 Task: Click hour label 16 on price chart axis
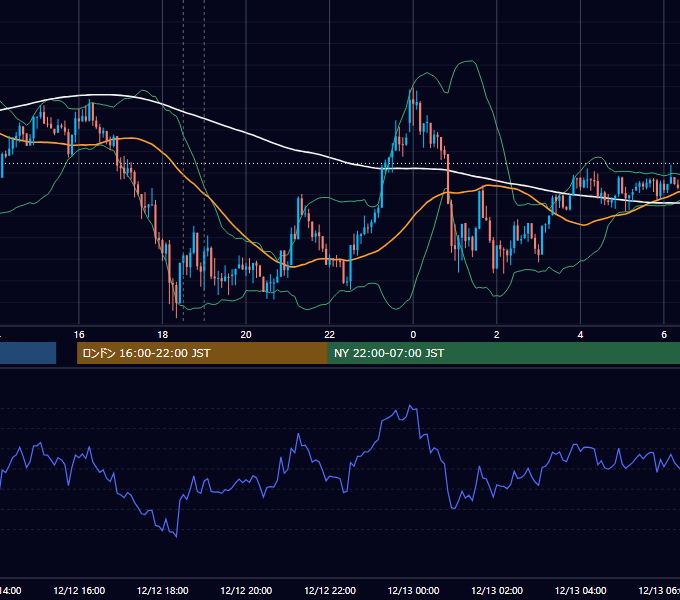pyautogui.click(x=79, y=335)
